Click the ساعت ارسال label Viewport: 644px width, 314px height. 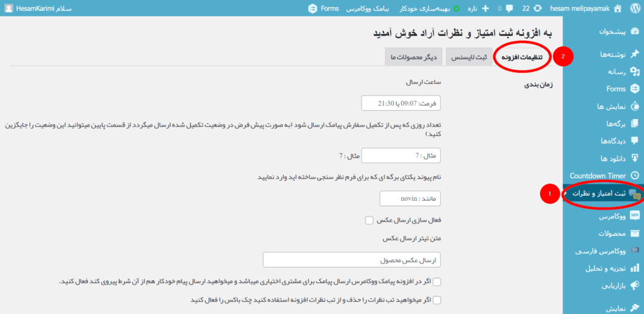[x=423, y=82]
